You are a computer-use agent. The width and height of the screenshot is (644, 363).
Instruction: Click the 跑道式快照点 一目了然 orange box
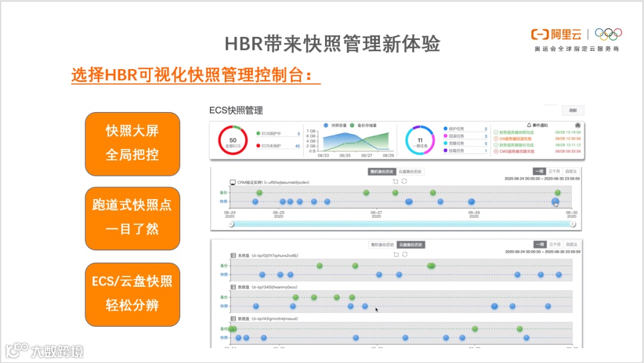(132, 219)
